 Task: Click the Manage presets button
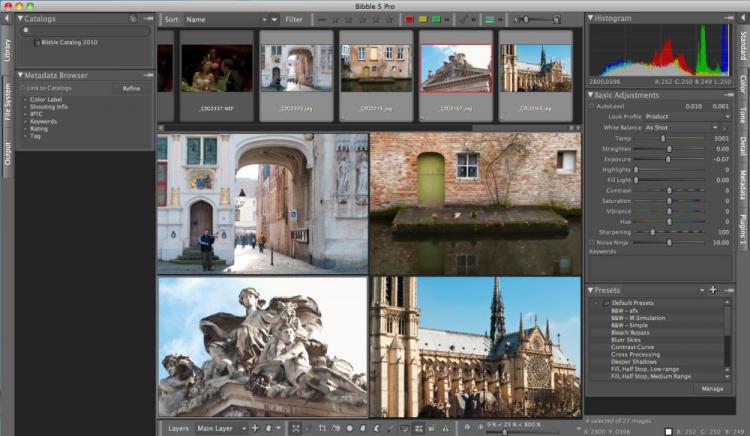712,388
